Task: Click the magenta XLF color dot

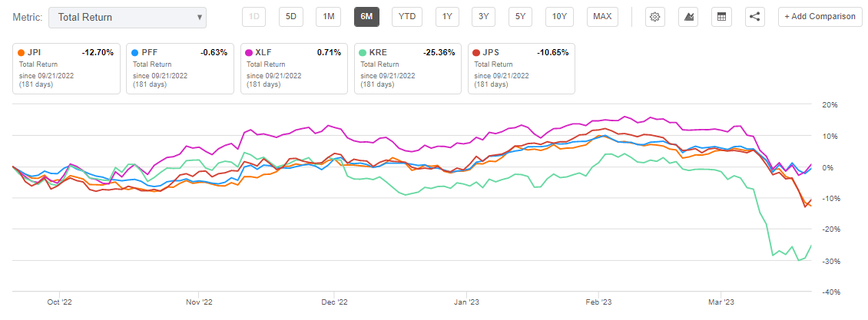Action: point(249,53)
